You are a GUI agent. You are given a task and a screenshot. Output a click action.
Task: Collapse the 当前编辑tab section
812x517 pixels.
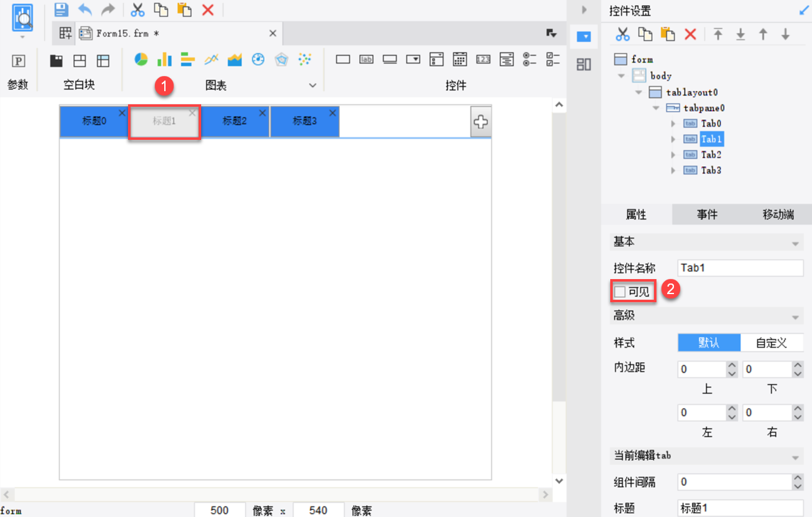pyautogui.click(x=796, y=458)
